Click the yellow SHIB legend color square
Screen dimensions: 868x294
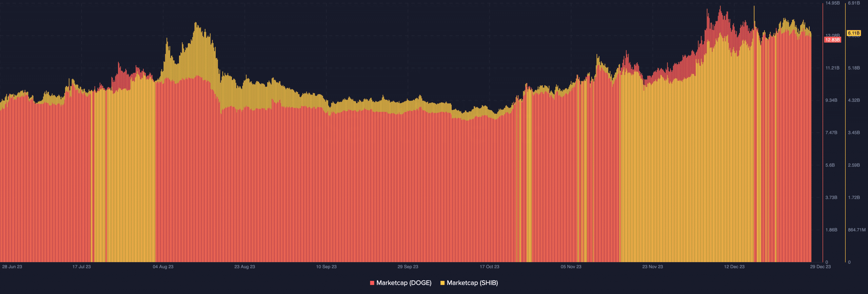click(x=442, y=283)
